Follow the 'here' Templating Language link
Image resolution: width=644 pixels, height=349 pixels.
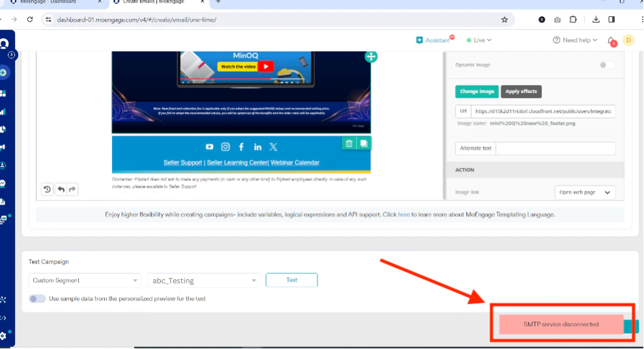[x=403, y=214]
